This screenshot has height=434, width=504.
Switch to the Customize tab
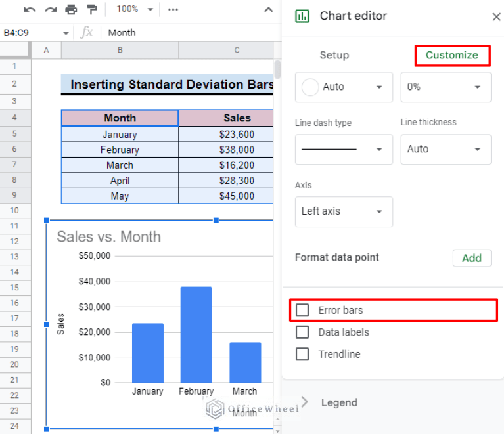452,55
